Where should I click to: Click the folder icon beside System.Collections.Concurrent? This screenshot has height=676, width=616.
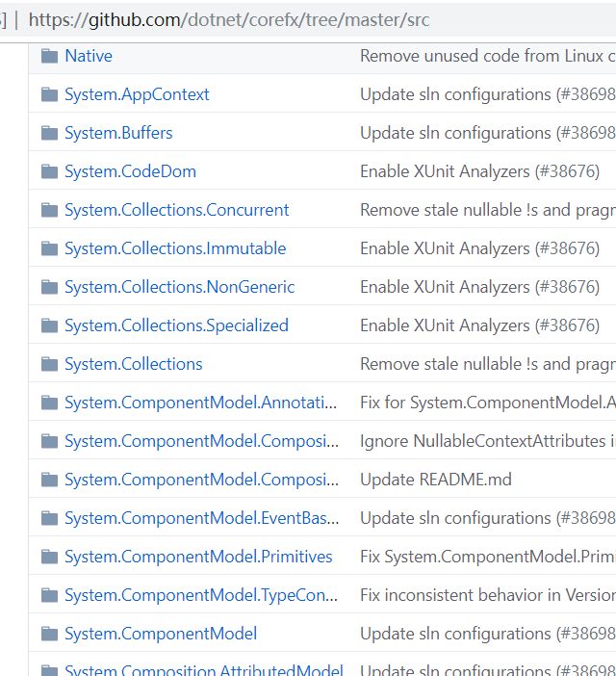(49, 210)
